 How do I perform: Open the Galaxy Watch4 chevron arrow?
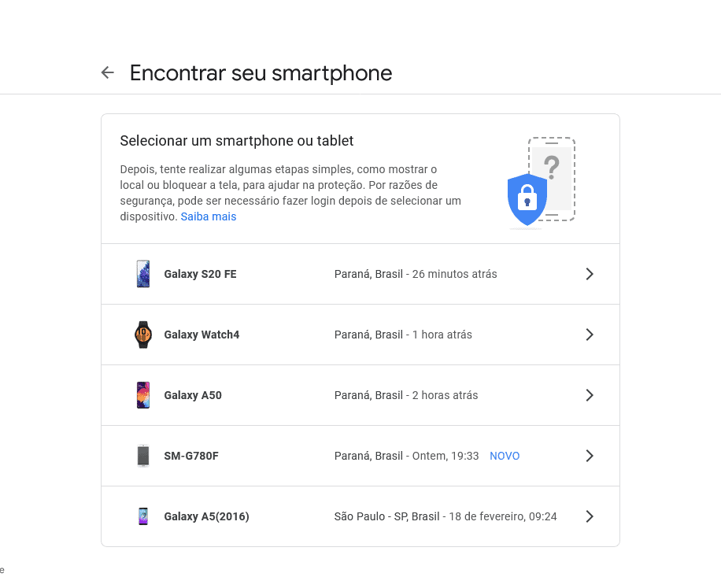coord(590,334)
